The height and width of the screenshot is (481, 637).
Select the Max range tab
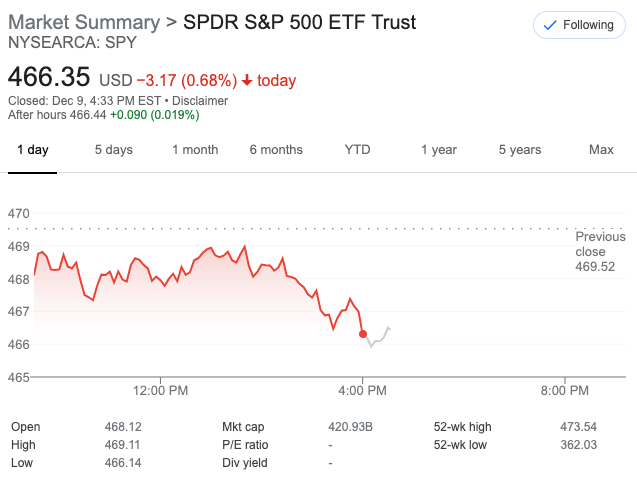[601, 150]
